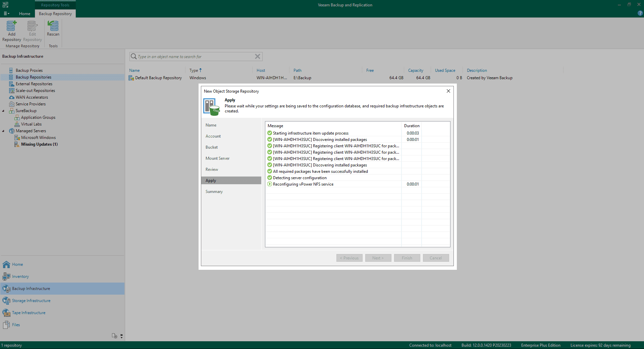This screenshot has height=349, width=644.
Task: Open Inventory view in navigation pane
Action: point(20,277)
